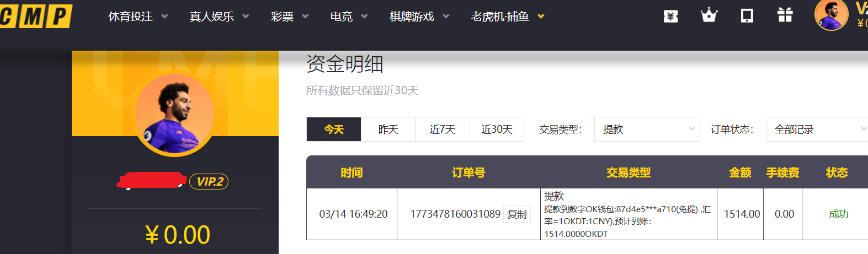Open the 棋牌游戏 navigation menu
868x254 pixels.
(419, 17)
